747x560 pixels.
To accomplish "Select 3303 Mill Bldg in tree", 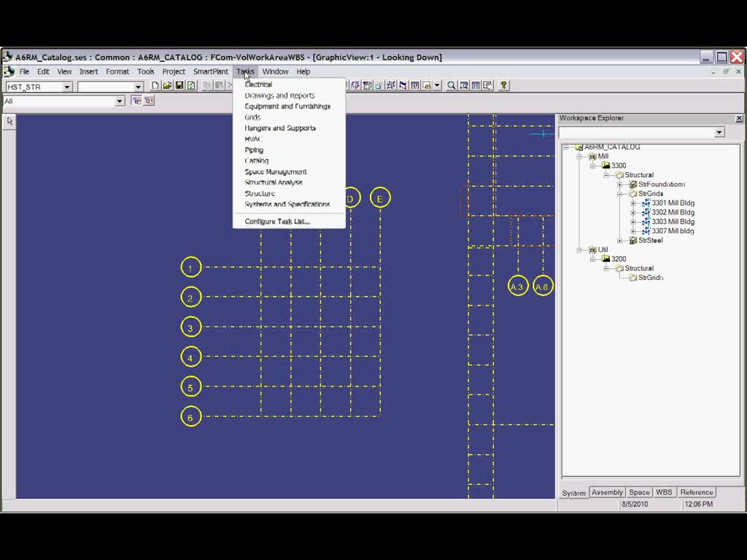I will [x=673, y=222].
